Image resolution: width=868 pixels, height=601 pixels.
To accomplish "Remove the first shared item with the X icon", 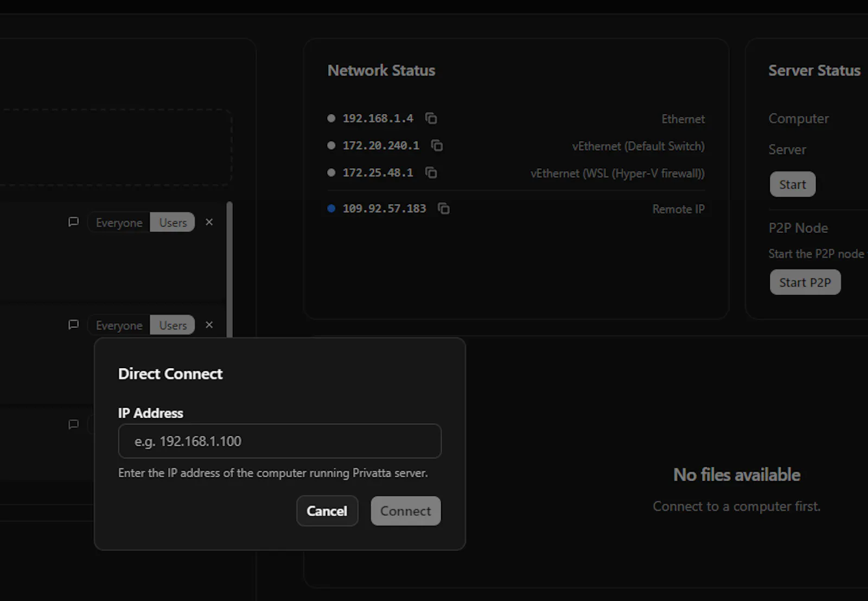I will click(x=209, y=222).
